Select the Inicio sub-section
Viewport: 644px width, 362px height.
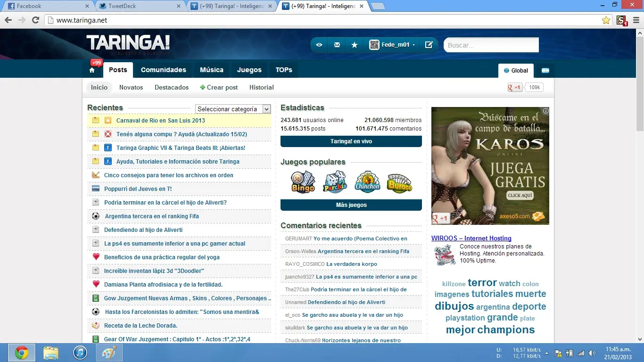99,87
